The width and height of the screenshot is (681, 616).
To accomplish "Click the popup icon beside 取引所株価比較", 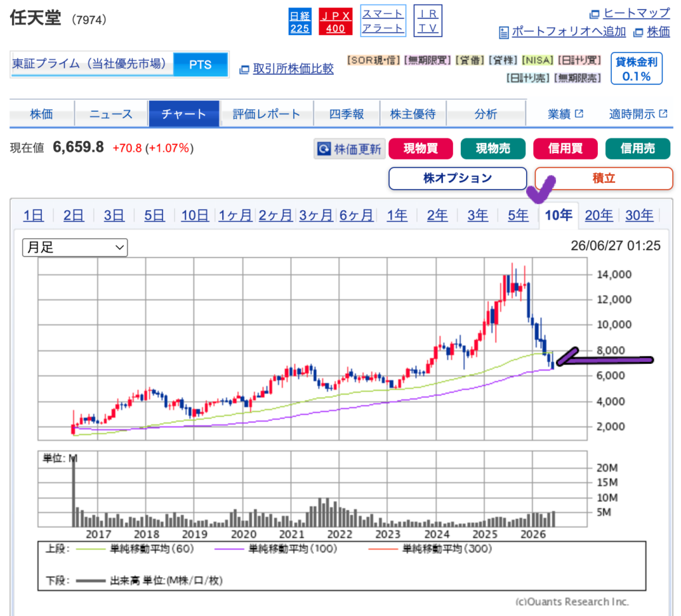I will [245, 69].
